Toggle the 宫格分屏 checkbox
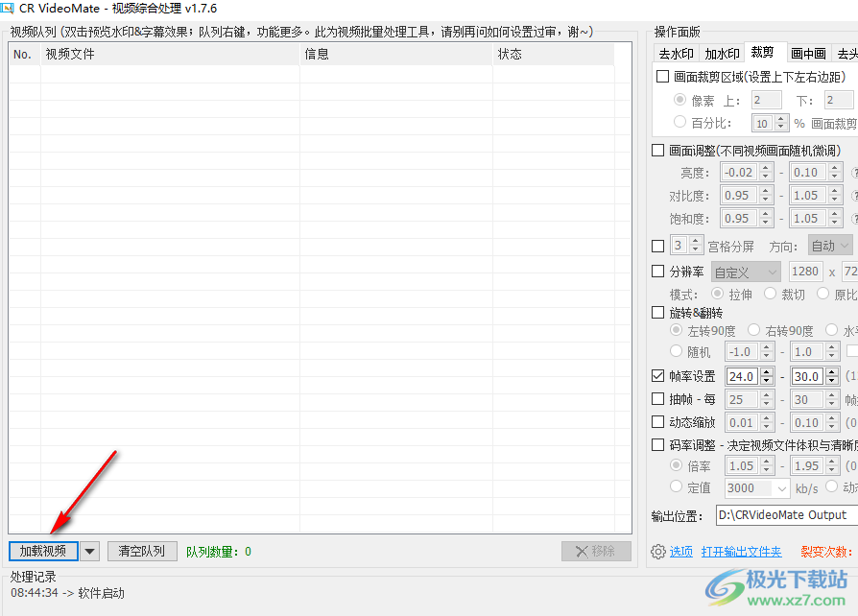Screen dimensions: 858x616 658,247
